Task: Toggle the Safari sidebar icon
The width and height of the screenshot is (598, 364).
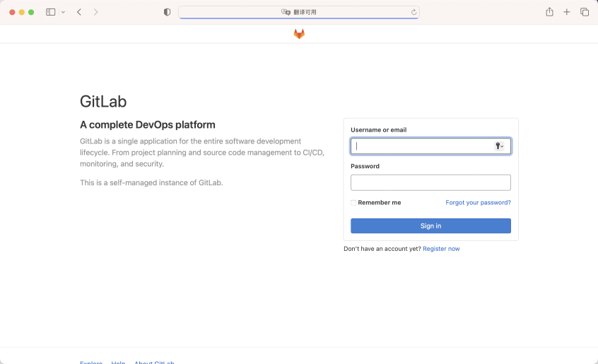Action: point(50,12)
